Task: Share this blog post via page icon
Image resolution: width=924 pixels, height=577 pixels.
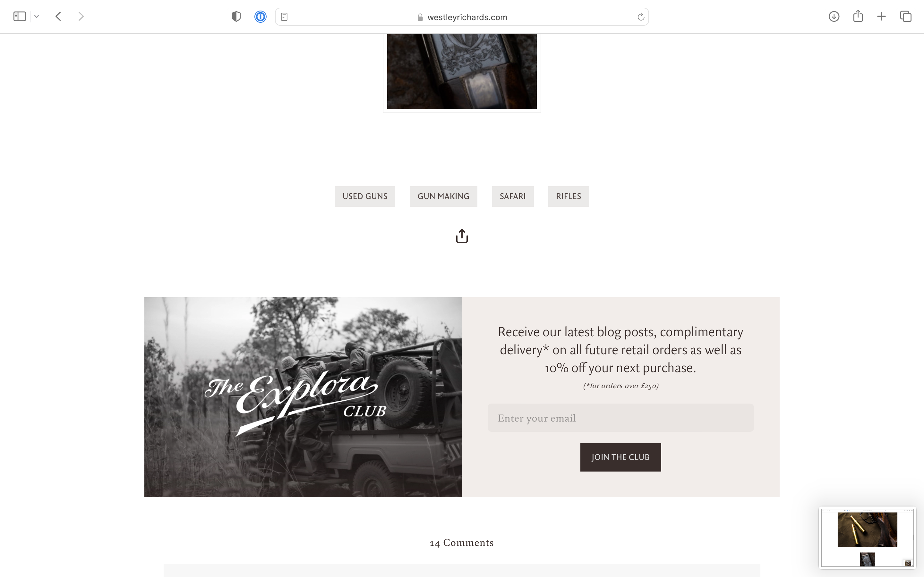Action: tap(462, 236)
